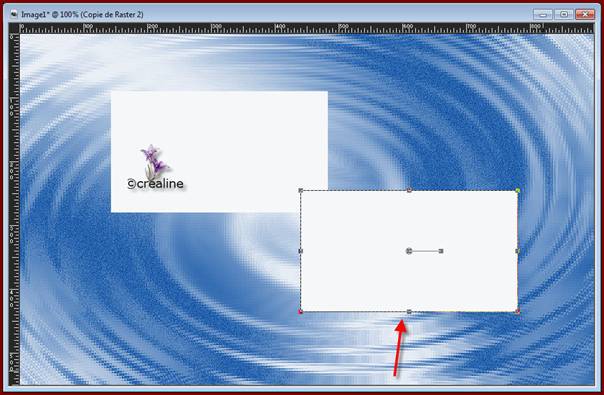Click the top-left corner selection handle

[x=301, y=190]
